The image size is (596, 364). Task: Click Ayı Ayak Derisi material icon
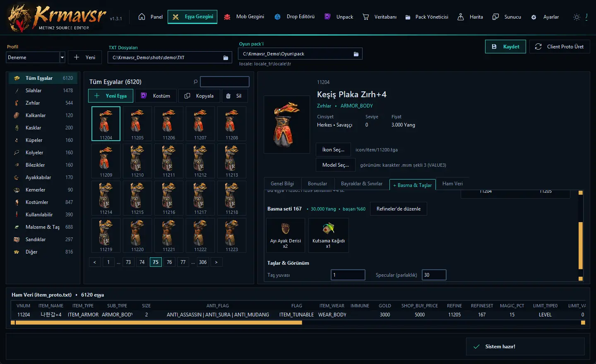286,228
